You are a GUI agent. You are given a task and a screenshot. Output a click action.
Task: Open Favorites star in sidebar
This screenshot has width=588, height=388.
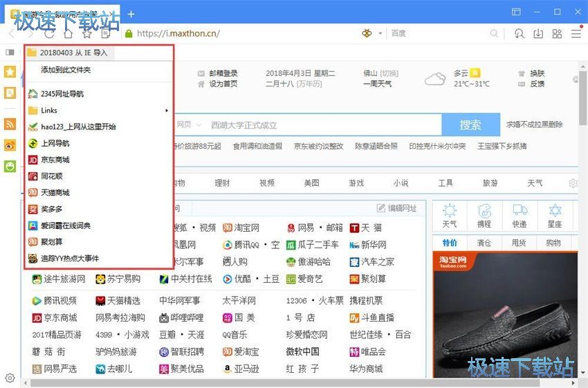coord(10,72)
